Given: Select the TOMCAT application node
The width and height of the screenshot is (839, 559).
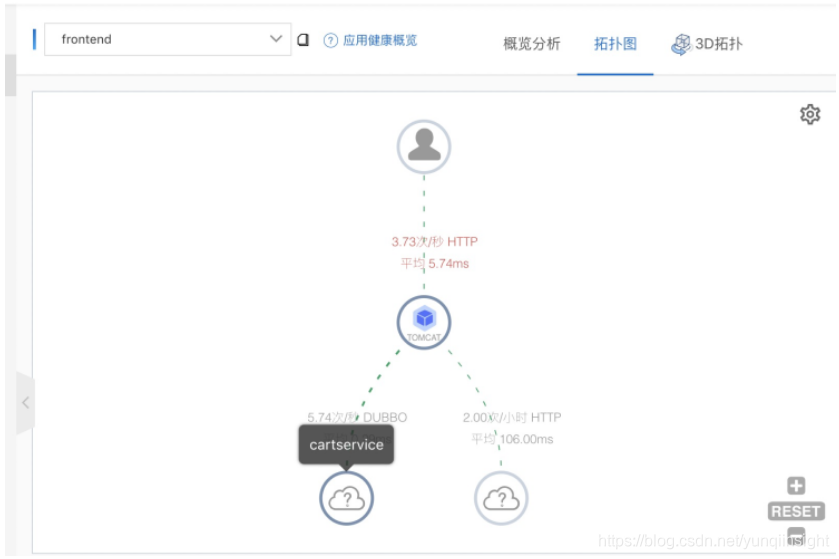Looking at the screenshot, I should [424, 323].
